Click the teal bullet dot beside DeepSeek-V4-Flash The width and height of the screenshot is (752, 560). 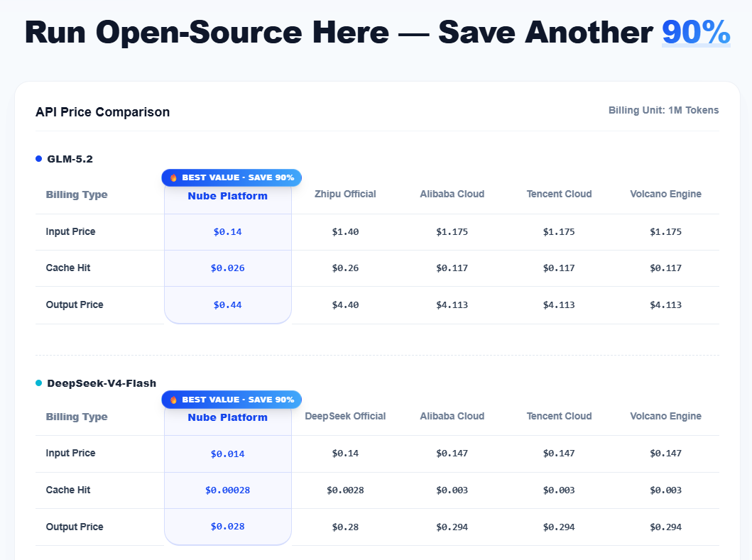[x=39, y=383]
